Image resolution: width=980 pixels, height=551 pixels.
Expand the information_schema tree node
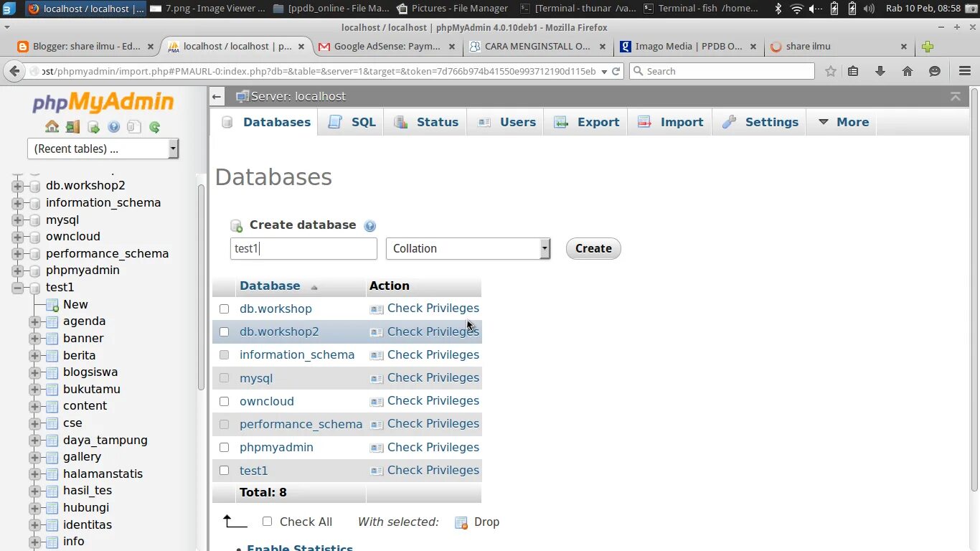(17, 203)
